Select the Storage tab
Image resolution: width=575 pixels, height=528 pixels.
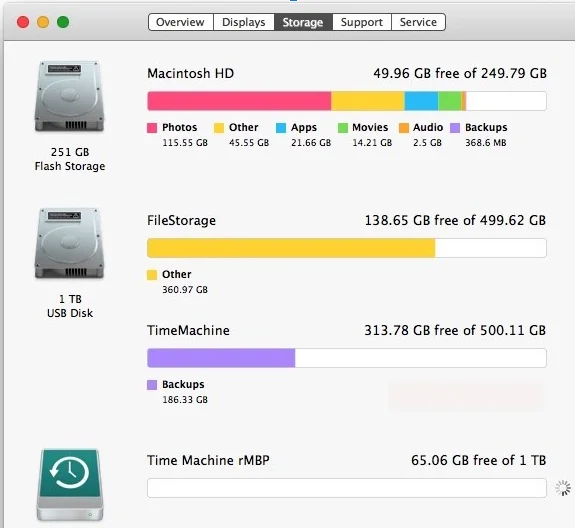[303, 22]
